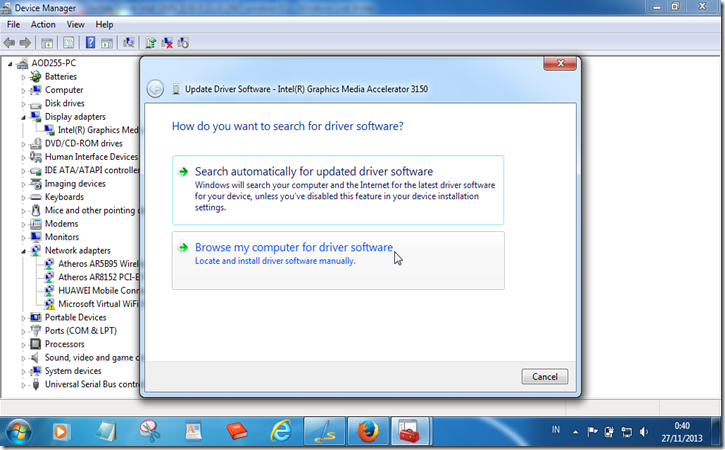
Task: Select Human Interface Devices category
Action: click(91, 157)
